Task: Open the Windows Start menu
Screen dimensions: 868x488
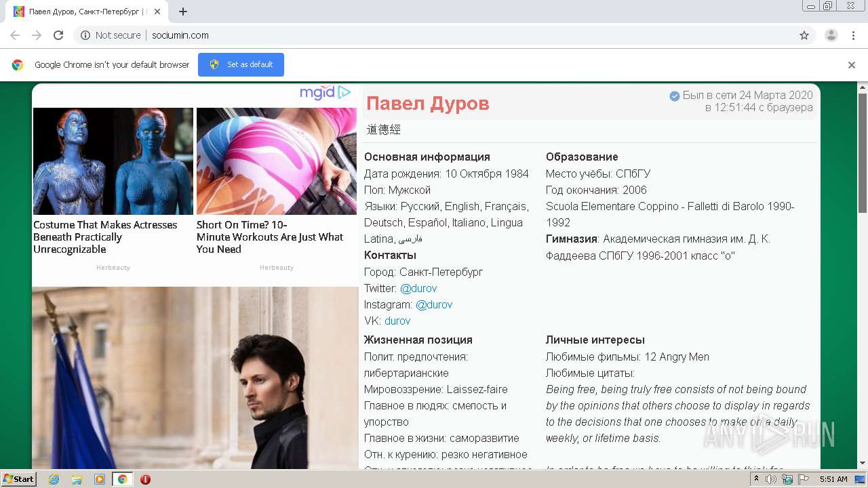Action: [x=18, y=479]
